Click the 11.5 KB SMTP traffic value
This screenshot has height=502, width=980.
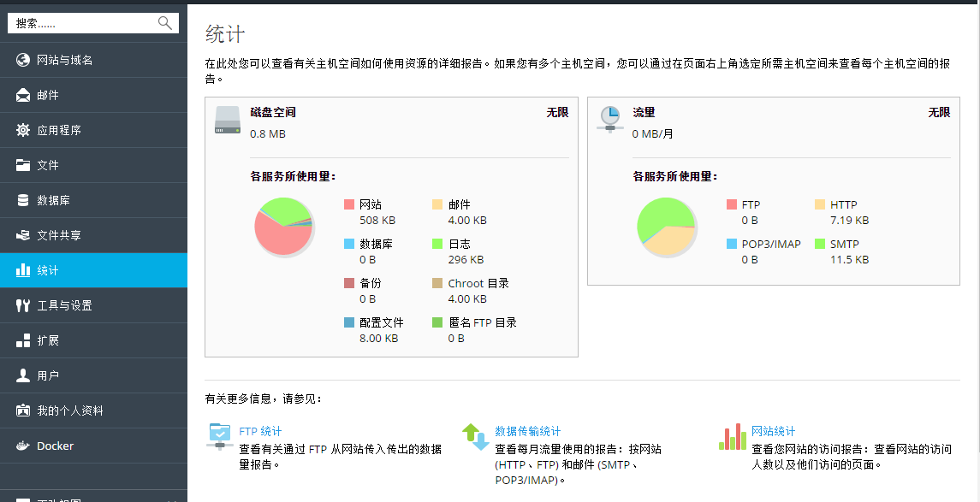[x=849, y=260]
